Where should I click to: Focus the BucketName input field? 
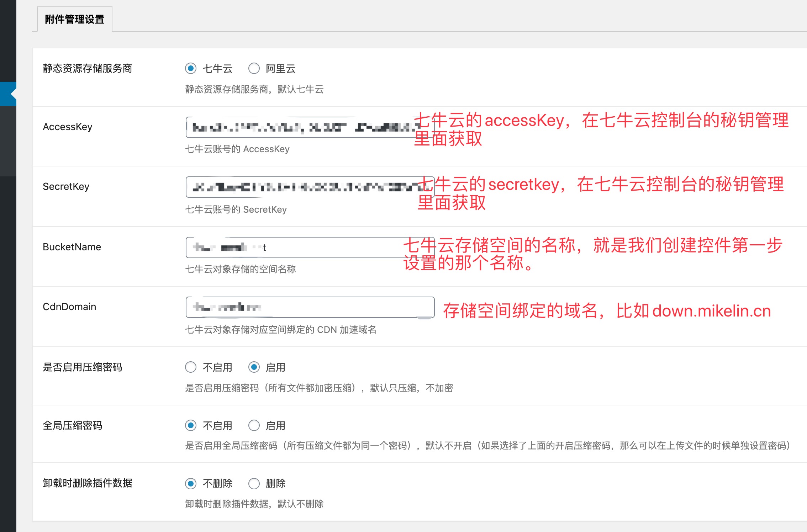[x=310, y=247]
